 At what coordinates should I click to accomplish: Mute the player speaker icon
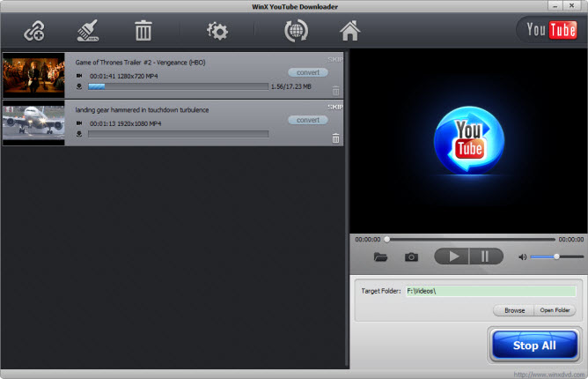click(x=522, y=256)
